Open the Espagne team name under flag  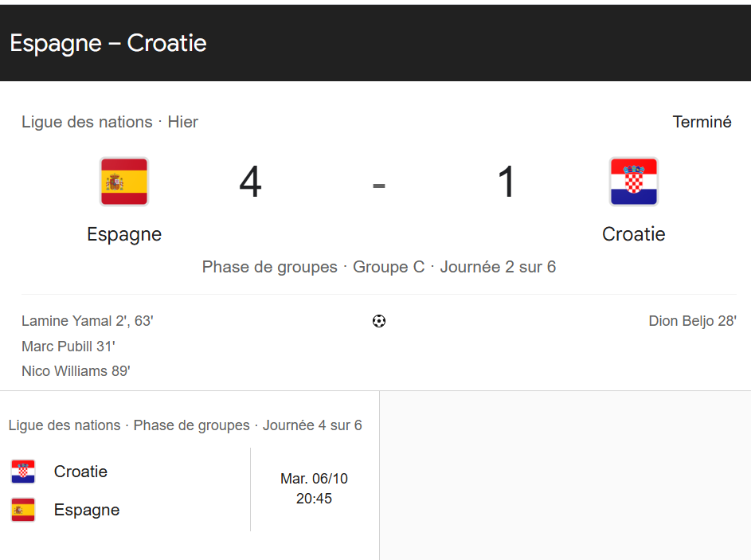coord(124,235)
